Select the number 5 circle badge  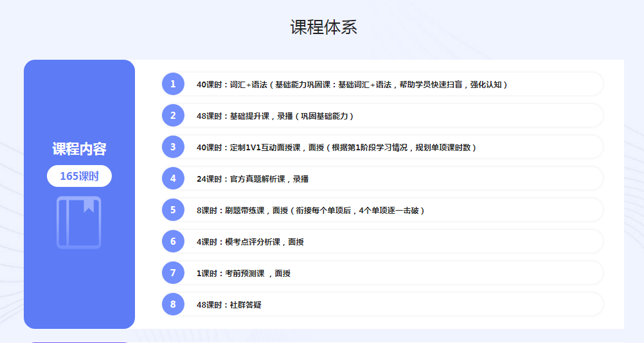point(173,210)
